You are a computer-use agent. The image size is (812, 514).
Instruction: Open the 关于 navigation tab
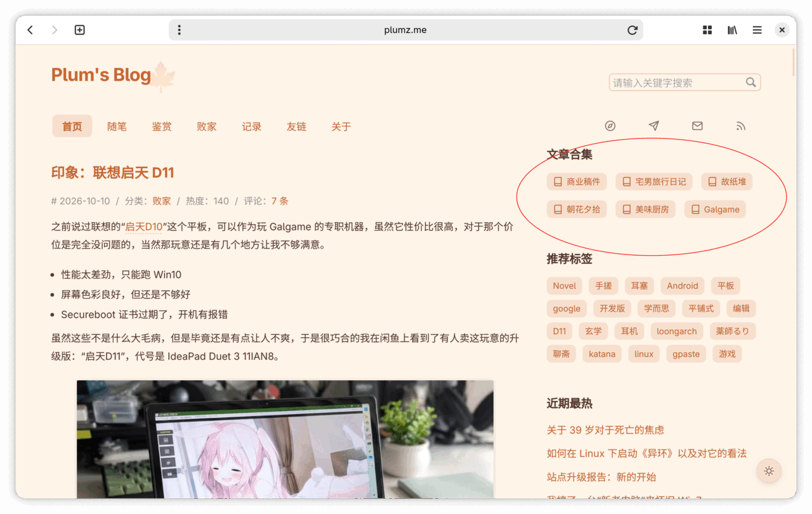click(x=341, y=126)
